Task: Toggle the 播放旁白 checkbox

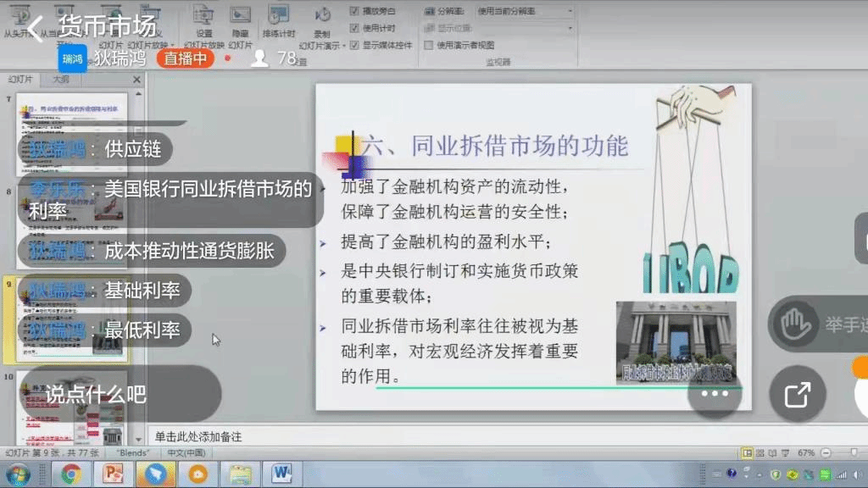Action: coord(354,11)
